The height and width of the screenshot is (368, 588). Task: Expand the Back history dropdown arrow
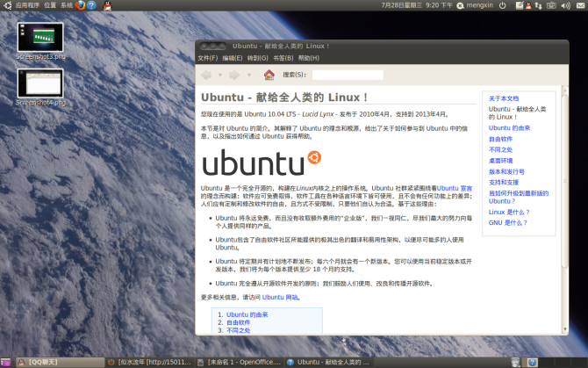point(220,75)
